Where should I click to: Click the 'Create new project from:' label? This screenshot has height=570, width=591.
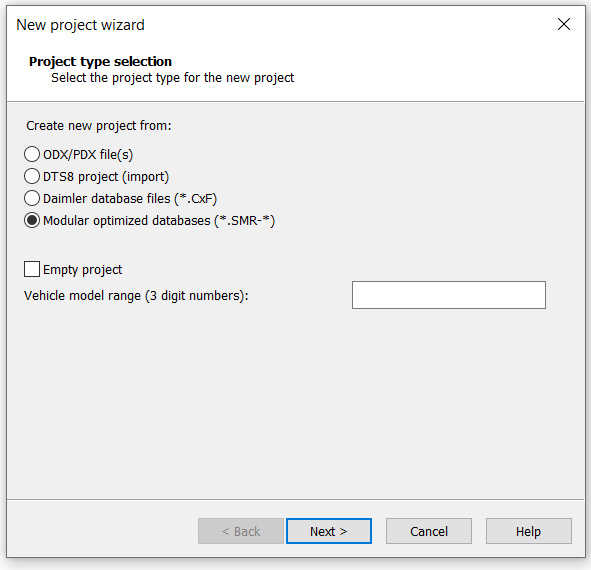pyautogui.click(x=99, y=126)
